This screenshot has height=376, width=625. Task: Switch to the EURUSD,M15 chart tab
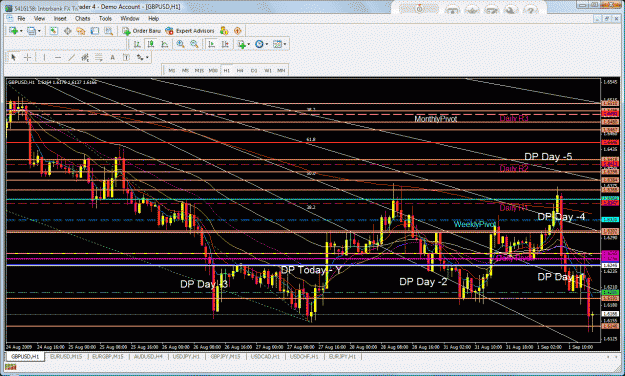(x=66, y=356)
